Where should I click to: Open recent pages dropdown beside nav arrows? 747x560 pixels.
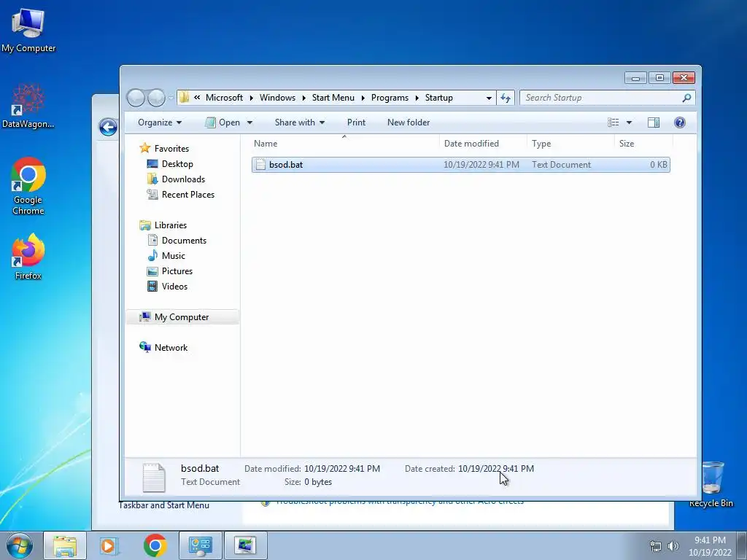pyautogui.click(x=171, y=98)
